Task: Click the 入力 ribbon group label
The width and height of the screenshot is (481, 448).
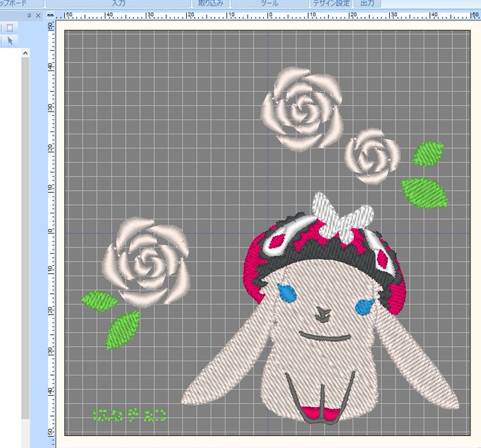Action: (118, 4)
